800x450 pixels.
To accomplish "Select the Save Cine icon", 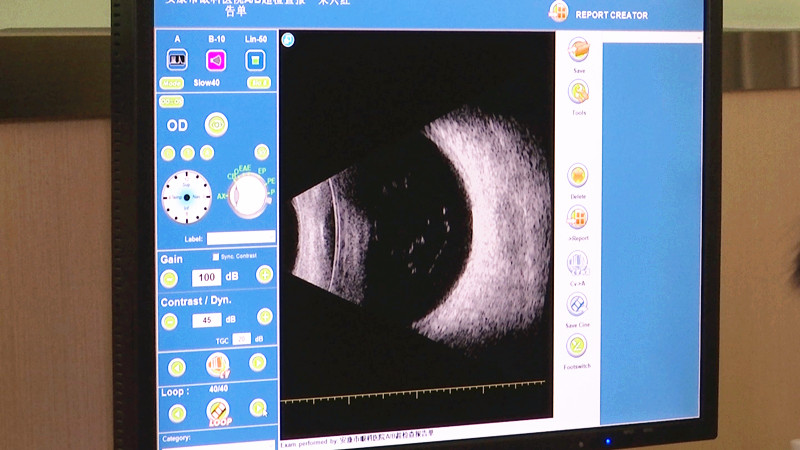I will 577,304.
